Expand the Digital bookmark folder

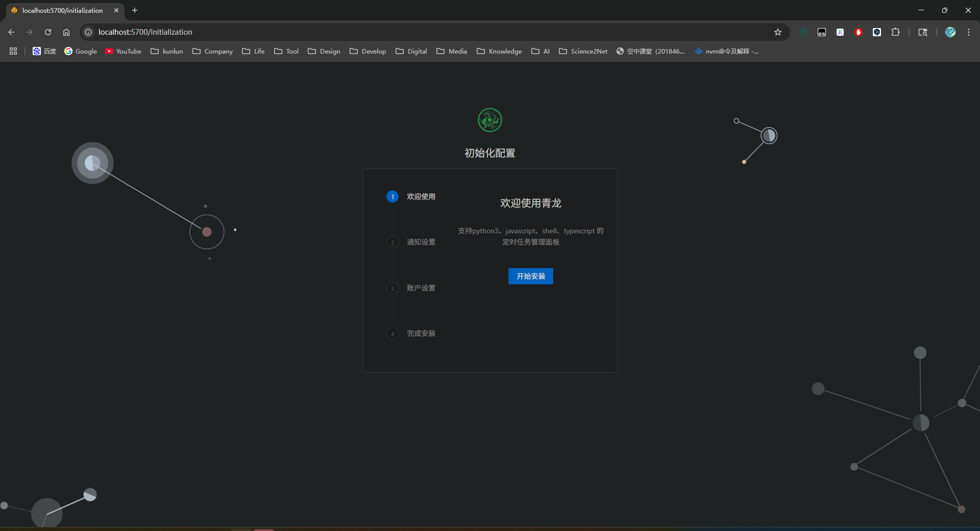tap(411, 51)
